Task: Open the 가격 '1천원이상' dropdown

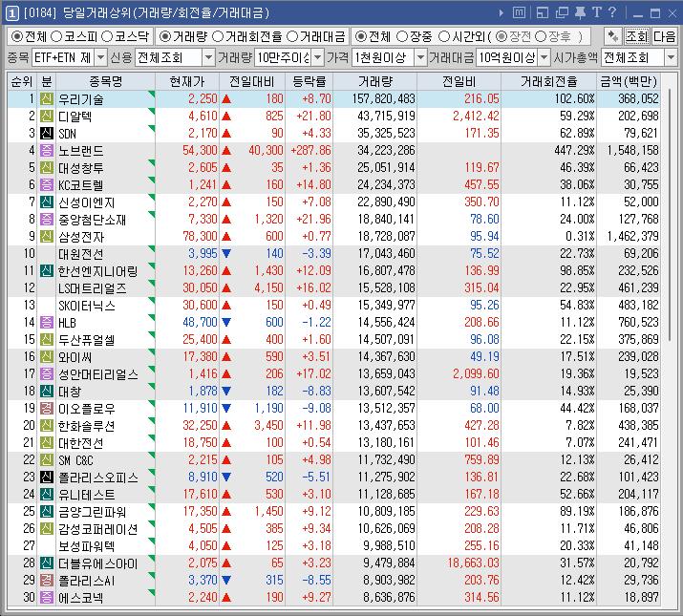Action: click(x=420, y=57)
